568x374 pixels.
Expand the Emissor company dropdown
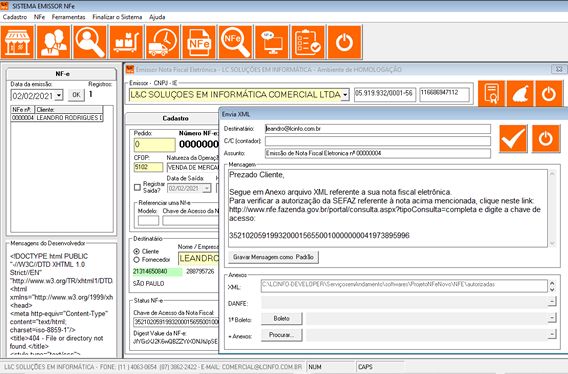345,95
